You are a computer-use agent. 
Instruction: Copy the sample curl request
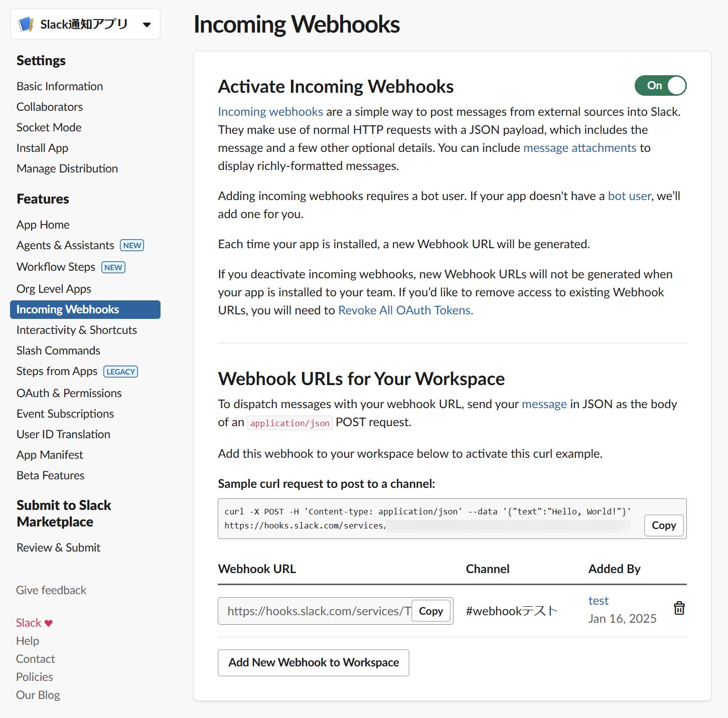(x=664, y=525)
